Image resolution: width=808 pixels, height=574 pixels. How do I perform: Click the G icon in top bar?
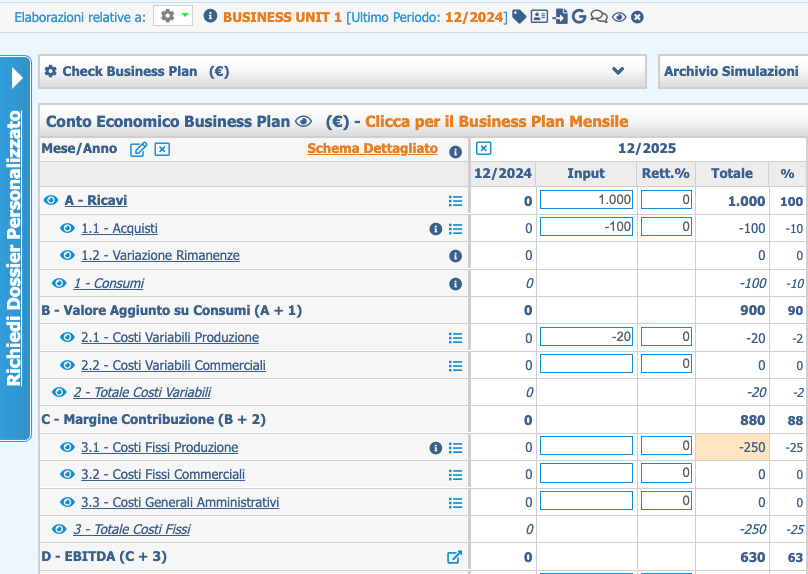[x=579, y=16]
